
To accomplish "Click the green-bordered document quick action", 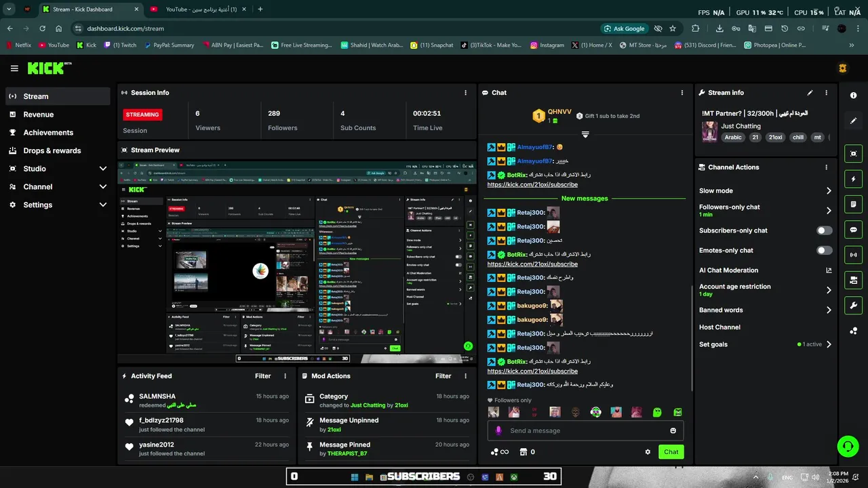I will tap(853, 204).
